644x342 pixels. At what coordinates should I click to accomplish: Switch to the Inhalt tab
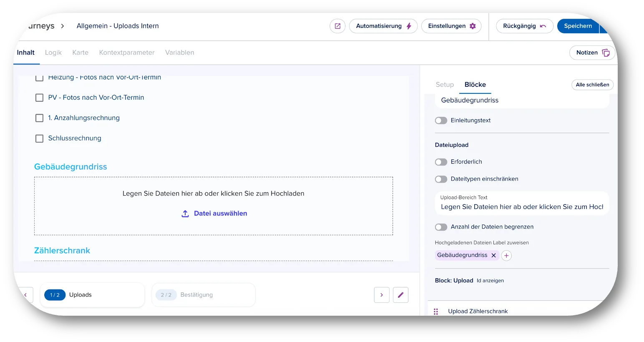(x=26, y=53)
